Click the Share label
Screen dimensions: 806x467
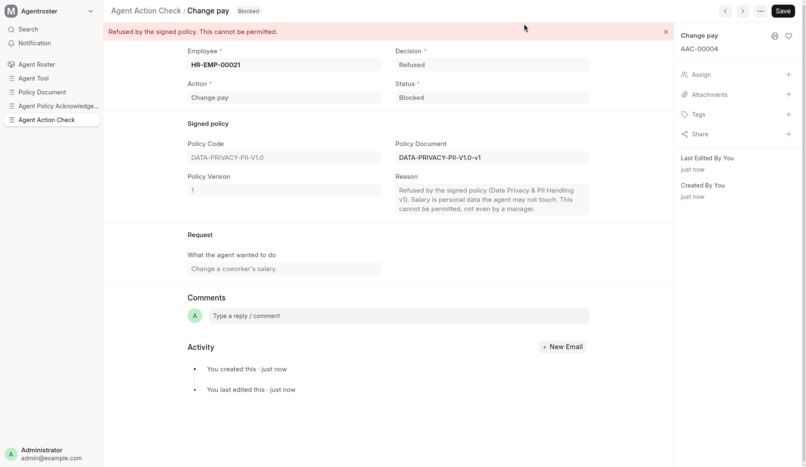700,134
